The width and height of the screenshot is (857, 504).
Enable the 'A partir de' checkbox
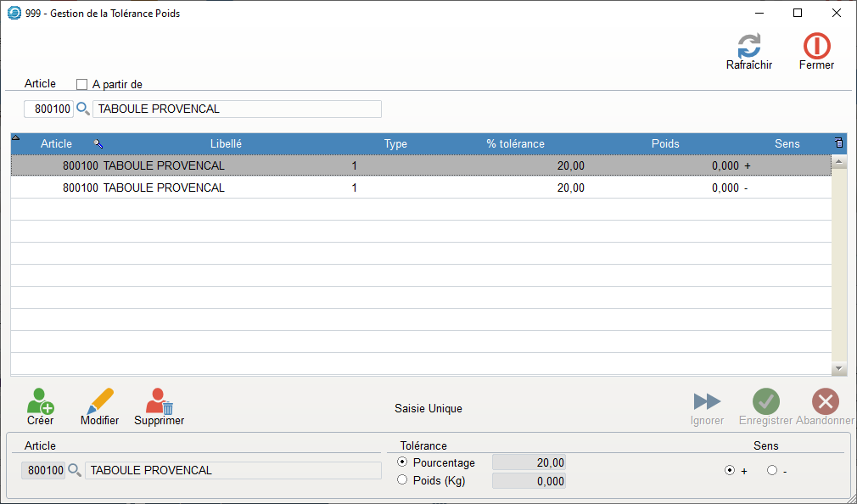point(82,84)
